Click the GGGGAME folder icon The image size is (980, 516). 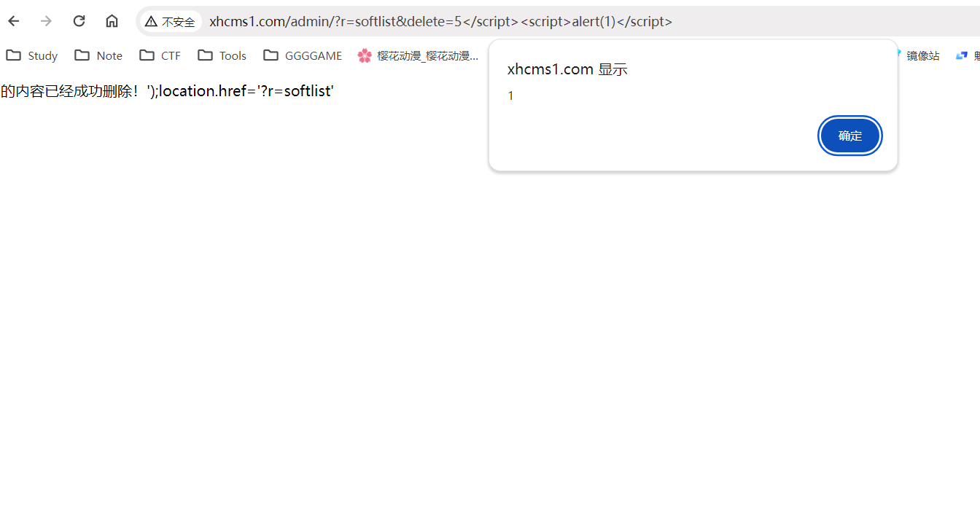pos(271,55)
